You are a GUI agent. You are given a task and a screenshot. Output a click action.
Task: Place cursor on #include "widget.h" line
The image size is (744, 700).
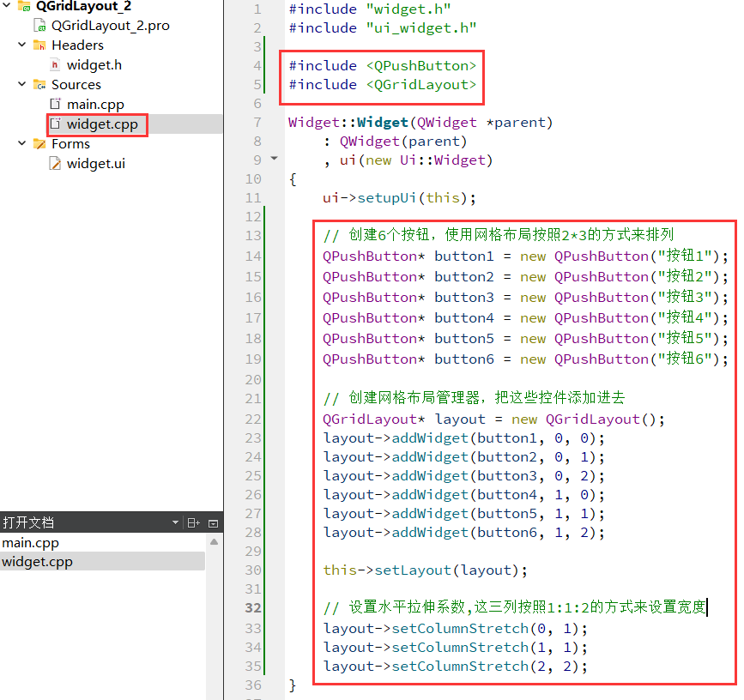point(370,9)
